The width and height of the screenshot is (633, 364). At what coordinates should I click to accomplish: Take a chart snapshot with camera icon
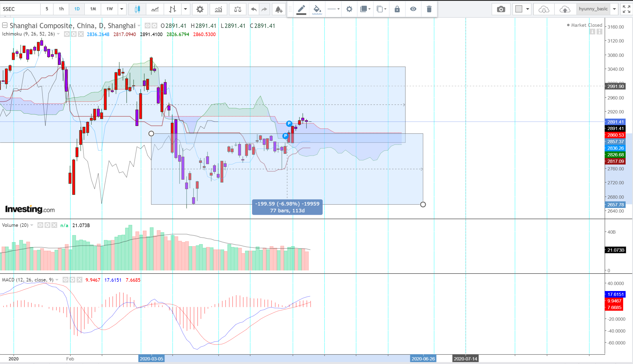click(501, 9)
